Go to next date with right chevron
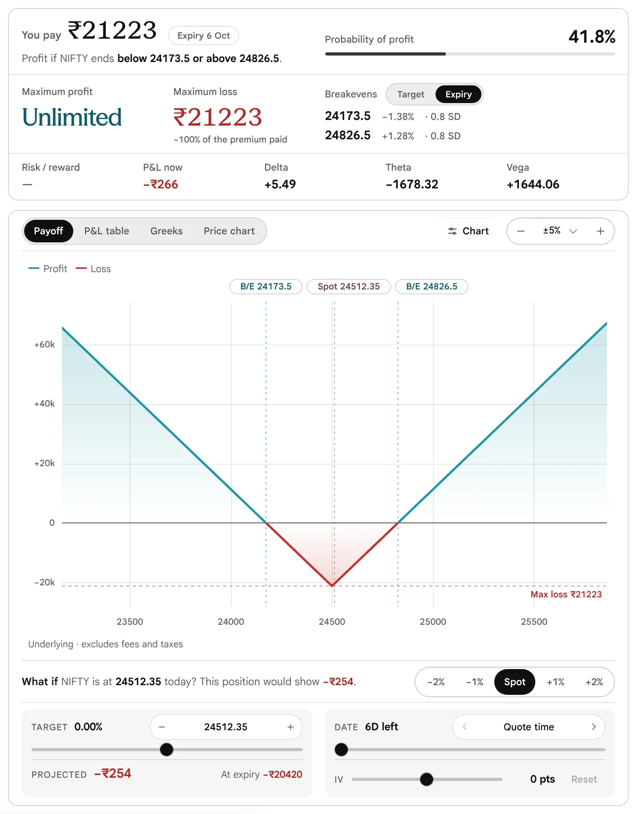This screenshot has width=644, height=814. (594, 727)
